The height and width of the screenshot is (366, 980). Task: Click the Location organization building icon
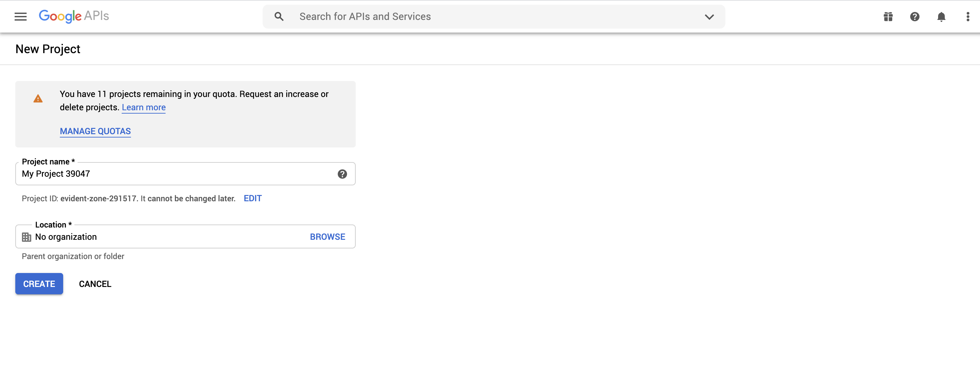pos(27,237)
